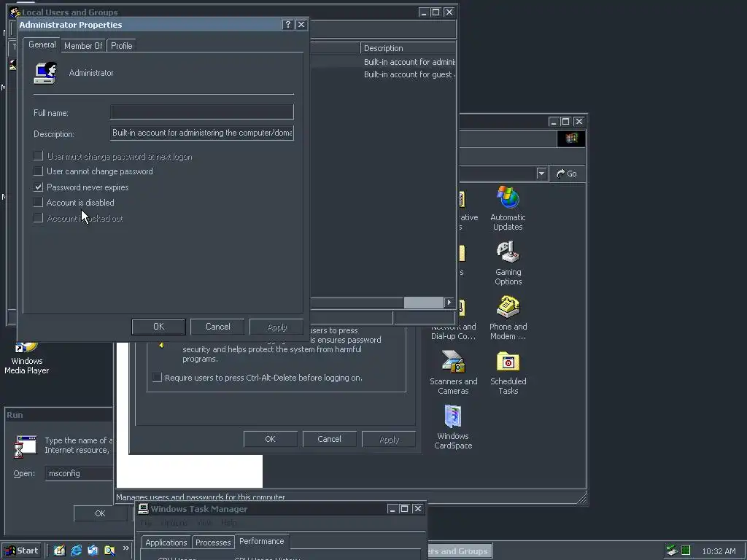Open Scanners and Cameras icon

point(453,373)
